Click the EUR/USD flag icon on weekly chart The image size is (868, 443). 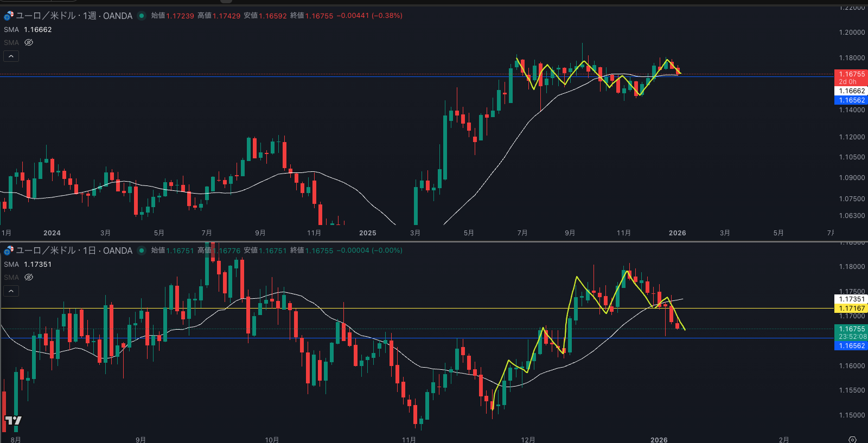click(9, 16)
